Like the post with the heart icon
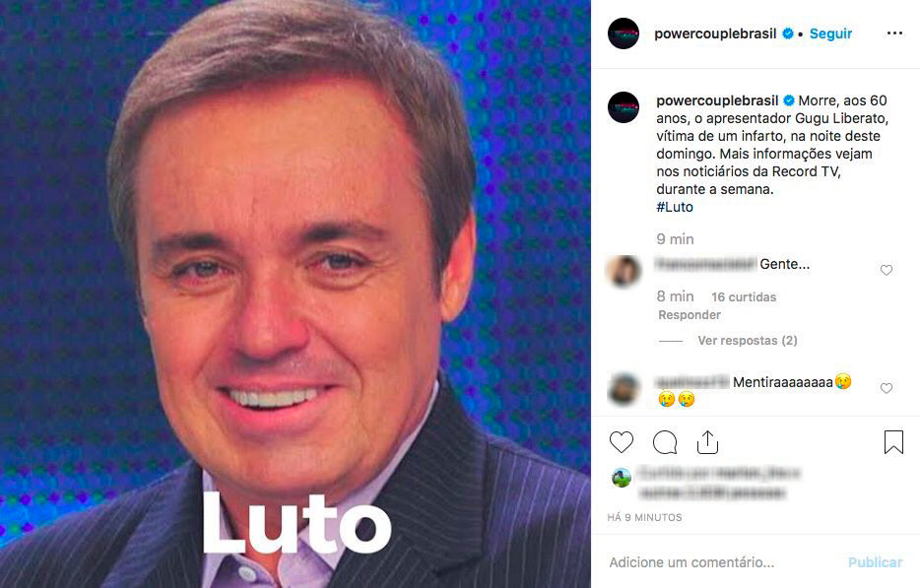Screen dimensions: 920x588 [622, 442]
